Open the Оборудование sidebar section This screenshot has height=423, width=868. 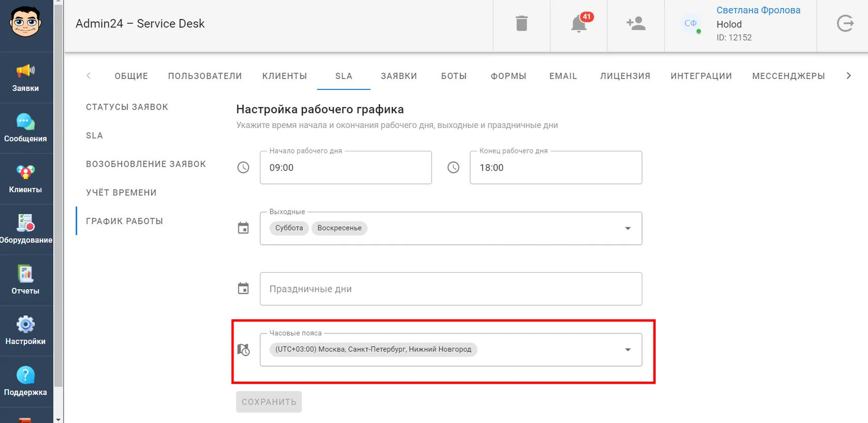pyautogui.click(x=25, y=229)
